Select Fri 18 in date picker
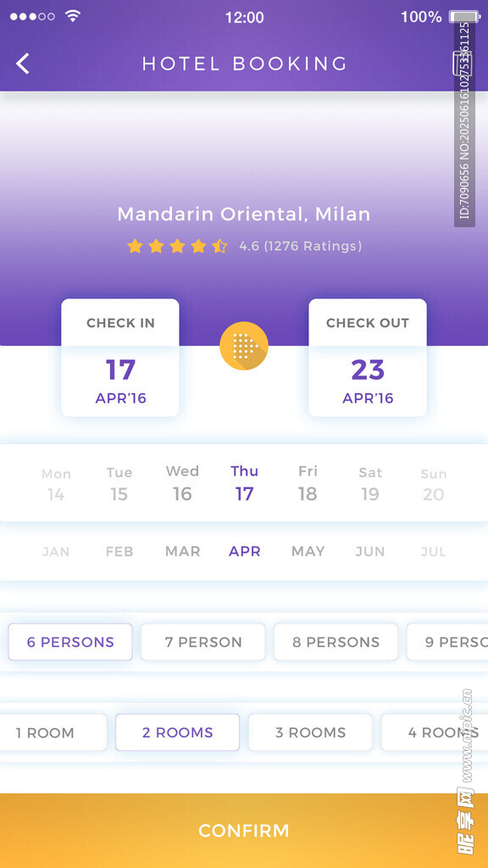 tap(308, 483)
